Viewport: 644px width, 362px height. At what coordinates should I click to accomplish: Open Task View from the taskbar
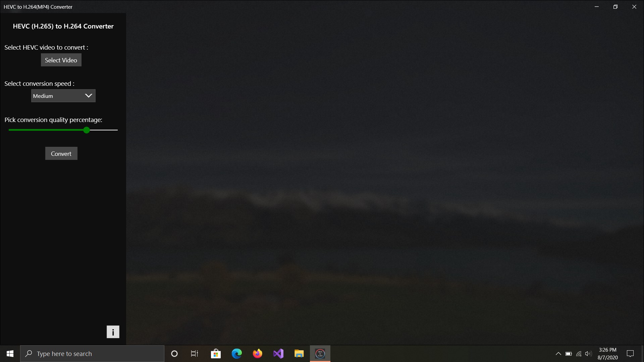195,354
